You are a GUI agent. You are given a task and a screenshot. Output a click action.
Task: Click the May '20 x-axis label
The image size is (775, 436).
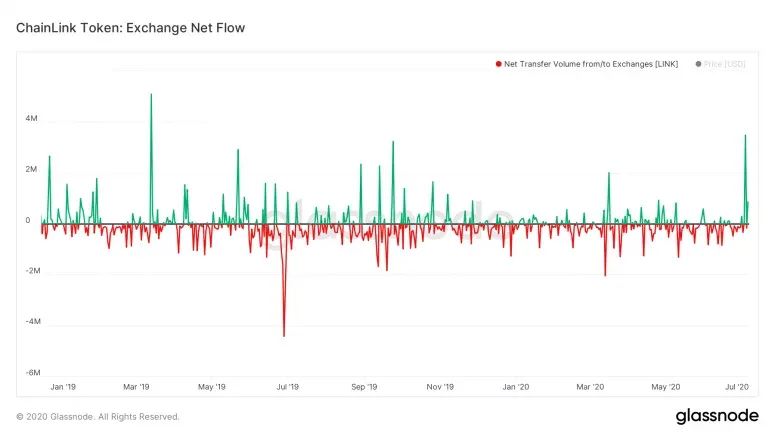click(x=666, y=387)
